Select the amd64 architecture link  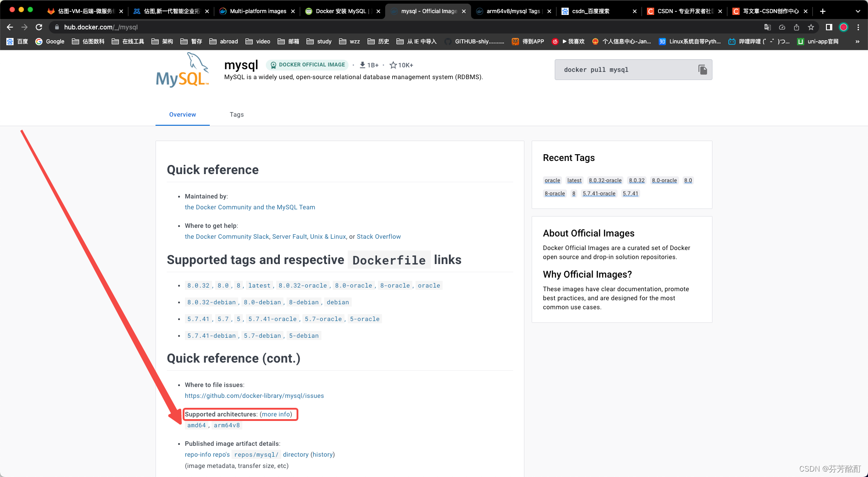point(197,425)
